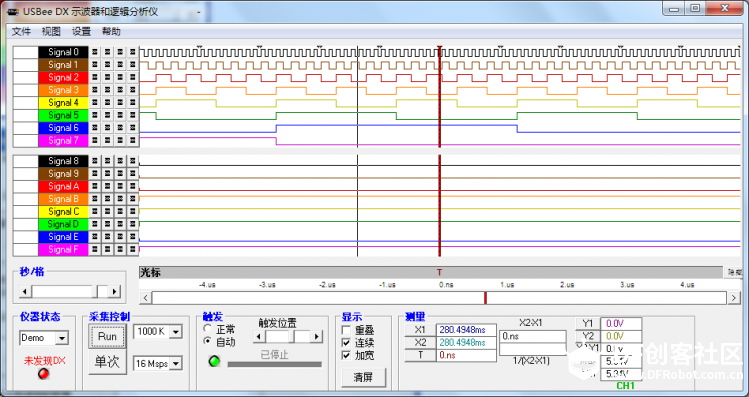749x397 pixels.
Task: Open the Demo instrument status dropdown
Action: point(62,338)
